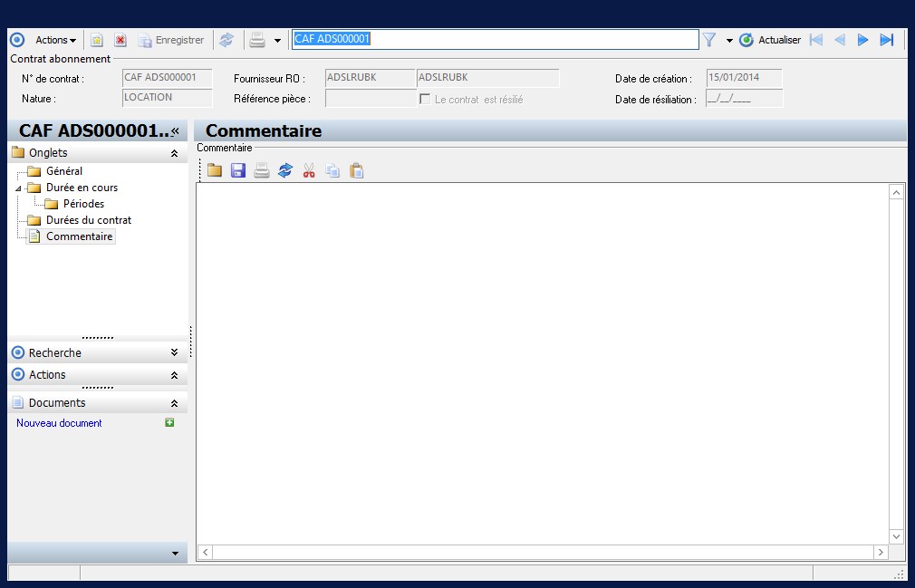Click the Nouveau document link
Screen dimensions: 915x588
point(59,423)
